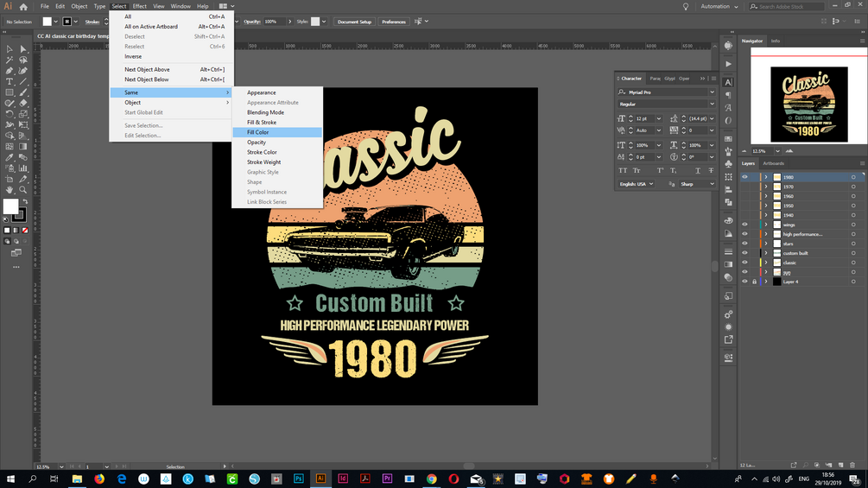This screenshot has width=868, height=488.
Task: Open the English: USA language dropdown
Action: [x=637, y=184]
